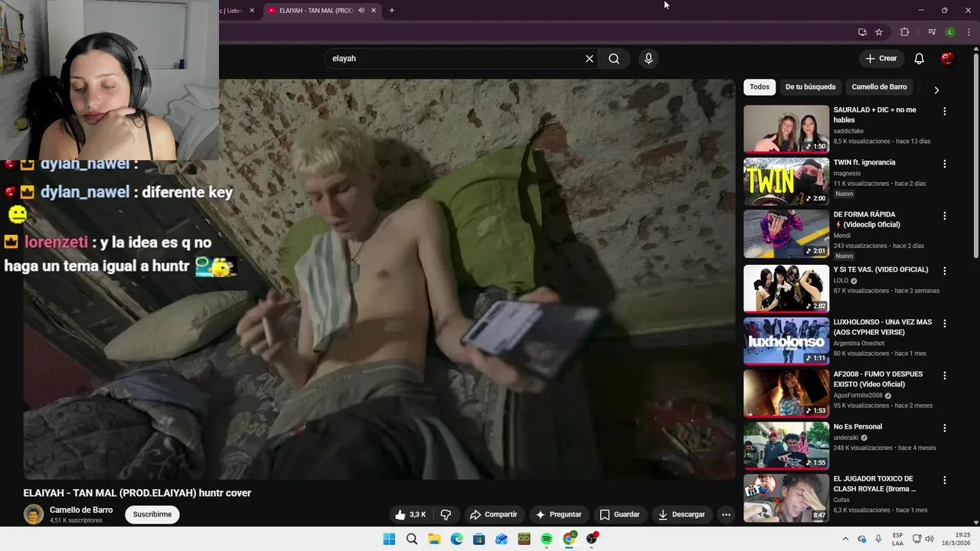The height and width of the screenshot is (551, 980).
Task: Open 'LUXHOLONSO - UNA VEZ MAS' title
Action: pos(883,327)
